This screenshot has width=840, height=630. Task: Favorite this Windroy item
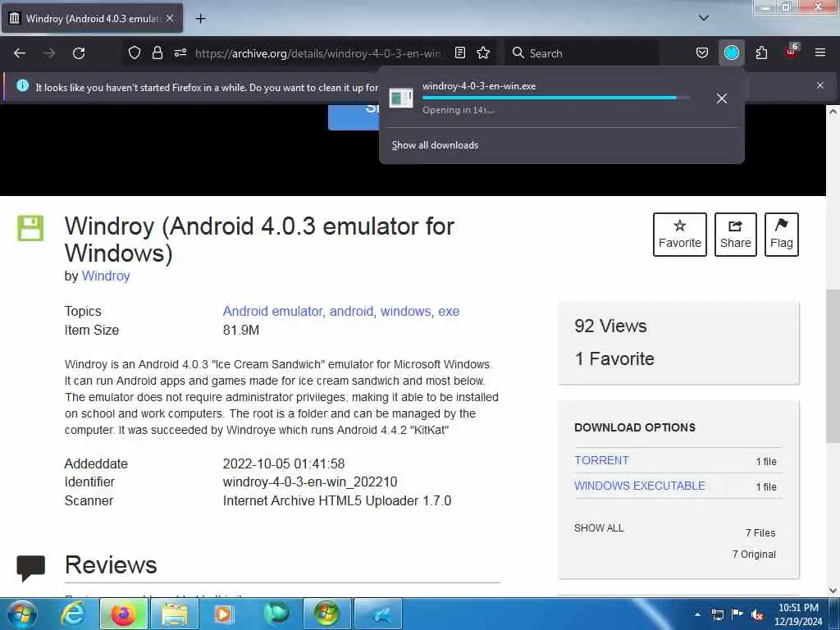click(x=679, y=235)
